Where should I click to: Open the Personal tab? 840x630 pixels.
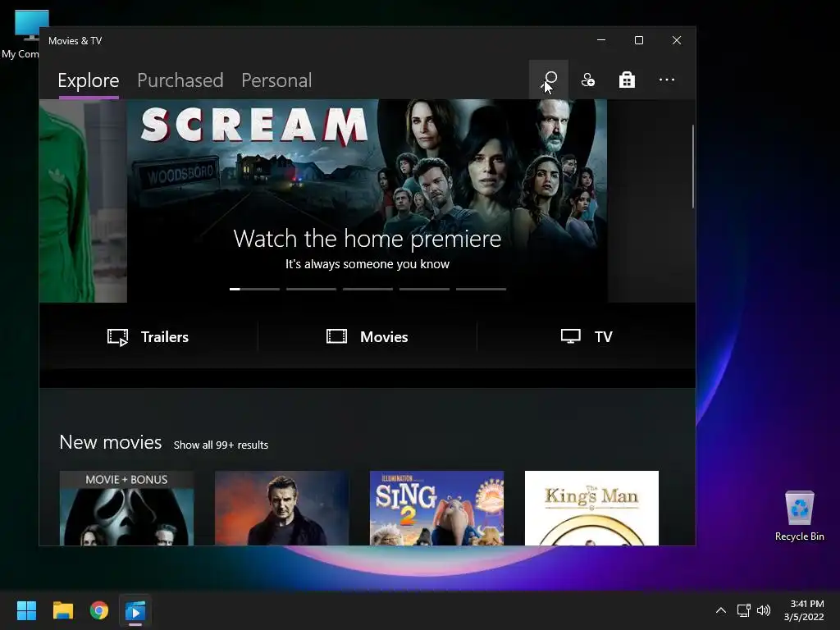pos(276,80)
